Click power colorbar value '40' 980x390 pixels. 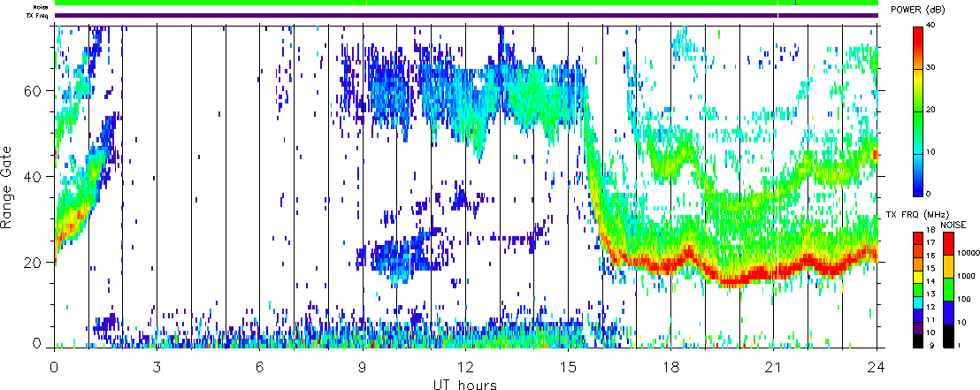(x=932, y=26)
